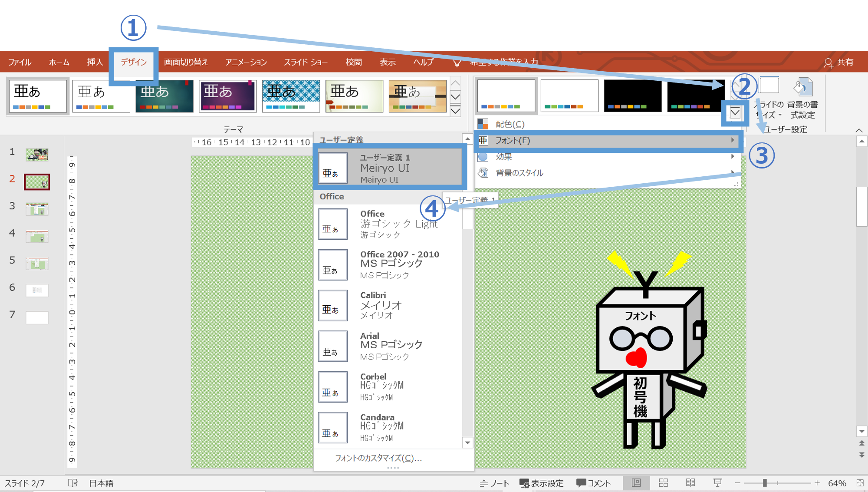Toggle the Notes pane
The width and height of the screenshot is (868, 492).
494,483
